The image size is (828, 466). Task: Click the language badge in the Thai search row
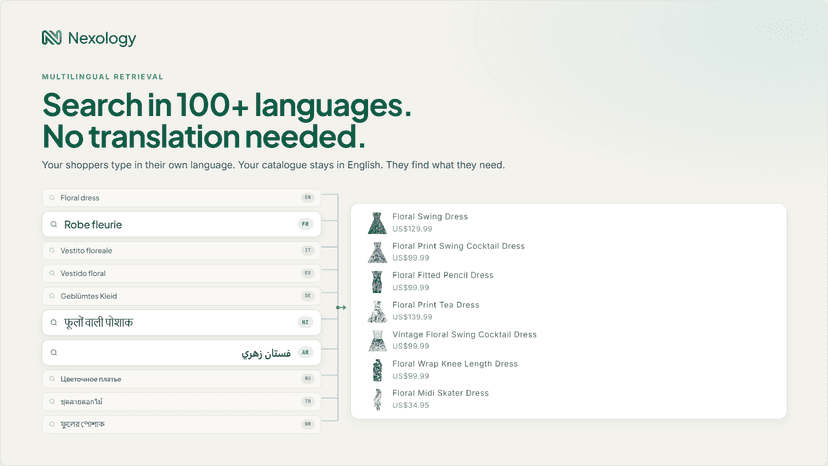pyautogui.click(x=307, y=402)
